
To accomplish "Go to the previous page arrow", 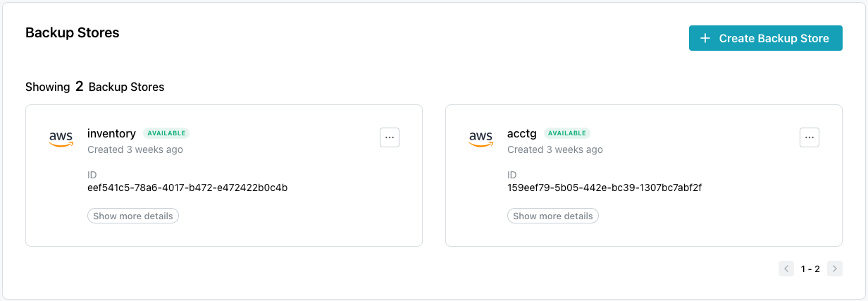I will (x=786, y=269).
